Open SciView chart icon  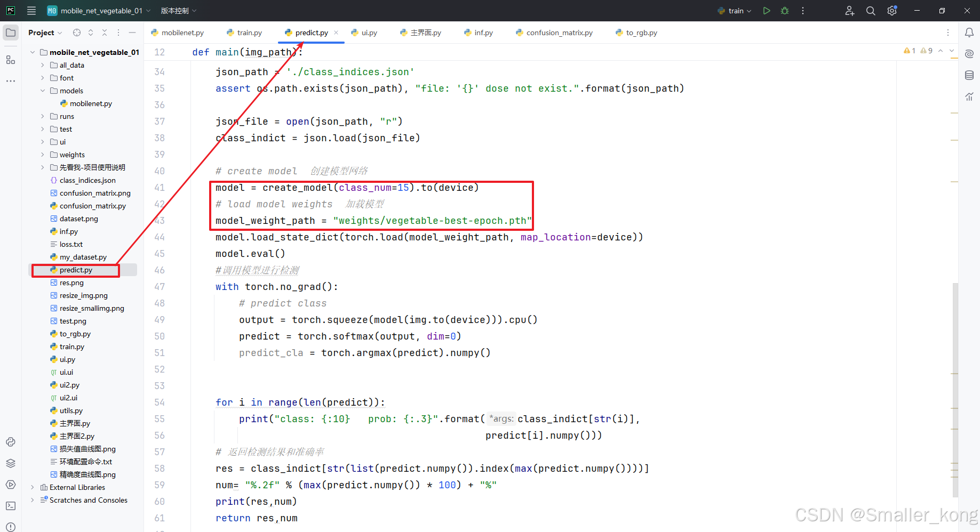(x=969, y=96)
